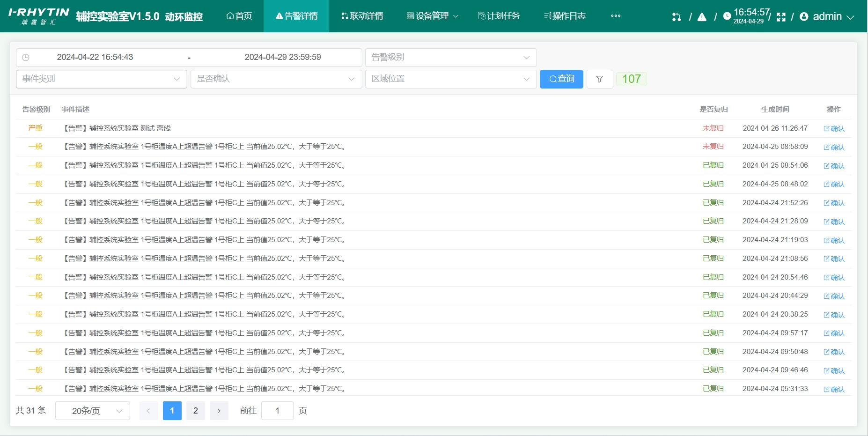This screenshot has width=868, height=436.
Task: Select the 告警详情 tab
Action: click(296, 16)
